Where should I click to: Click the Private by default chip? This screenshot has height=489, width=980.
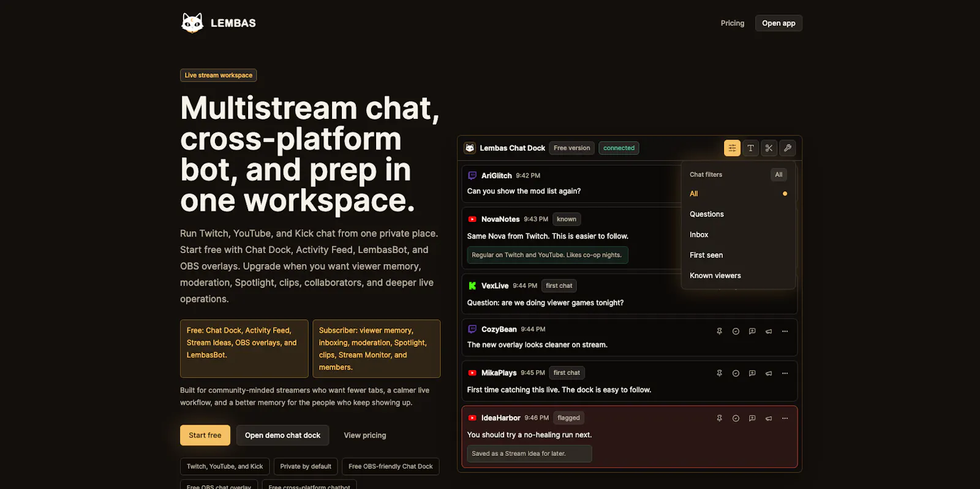click(306, 466)
